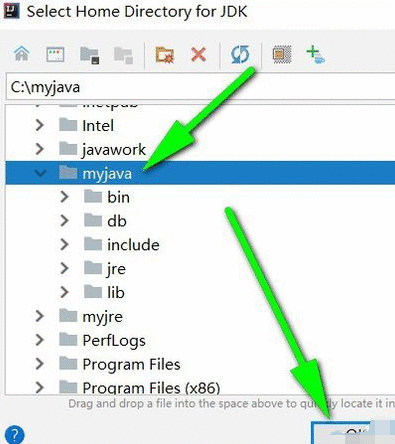
Task: Select the javawork folder row
Action: pyautogui.click(x=200, y=149)
